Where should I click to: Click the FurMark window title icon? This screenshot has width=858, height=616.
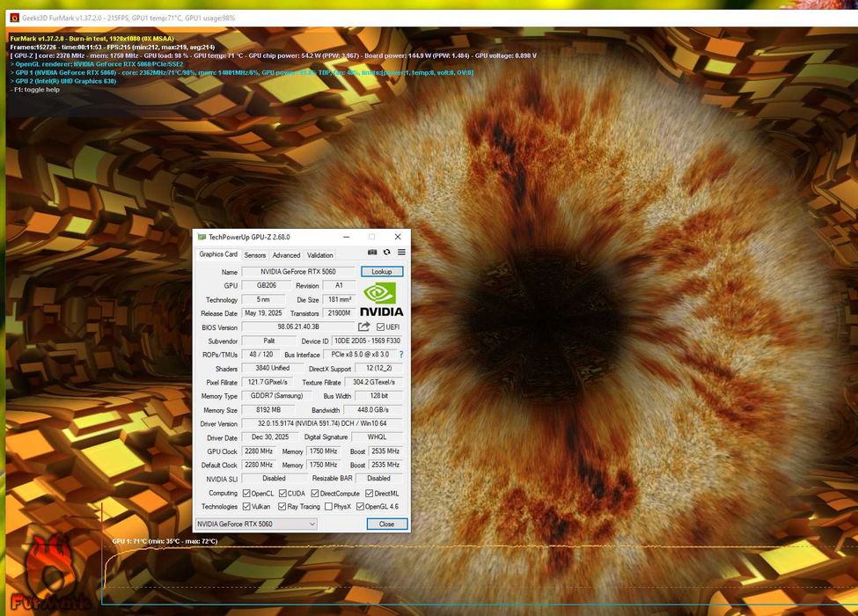pyautogui.click(x=13, y=17)
